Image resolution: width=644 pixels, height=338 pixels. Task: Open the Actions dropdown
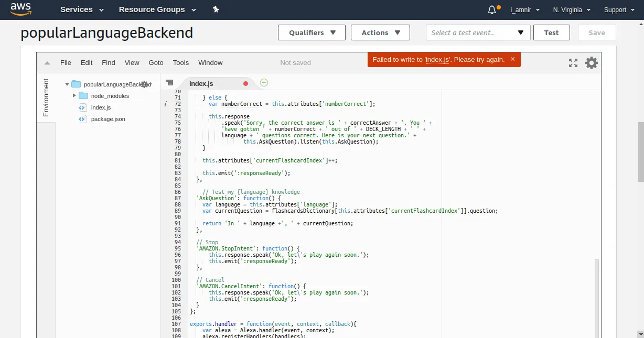pyautogui.click(x=380, y=32)
